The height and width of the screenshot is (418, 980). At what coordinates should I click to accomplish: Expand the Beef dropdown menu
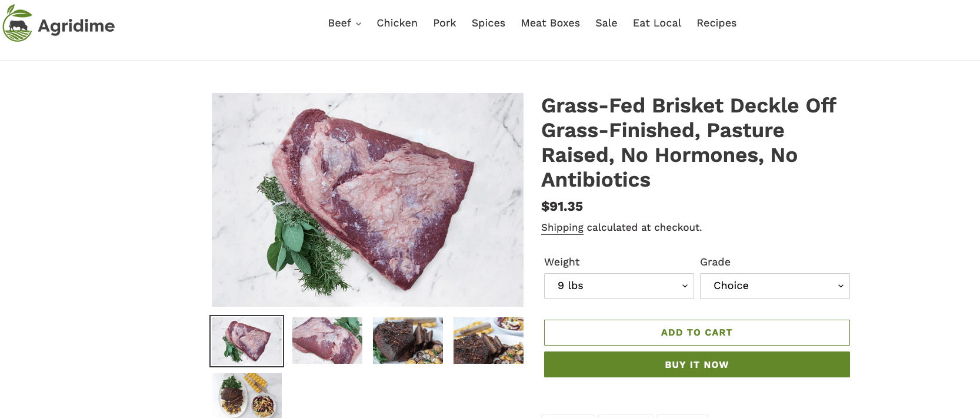click(345, 23)
